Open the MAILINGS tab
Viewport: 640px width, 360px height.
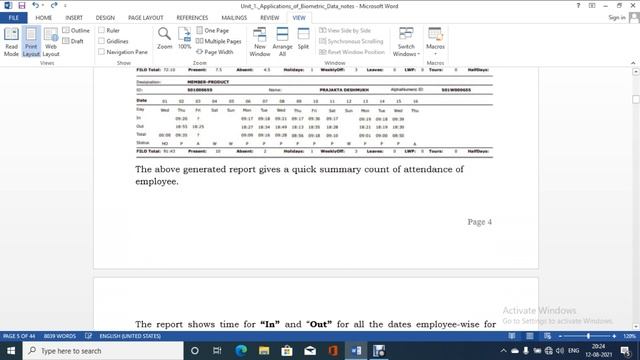coord(234,18)
